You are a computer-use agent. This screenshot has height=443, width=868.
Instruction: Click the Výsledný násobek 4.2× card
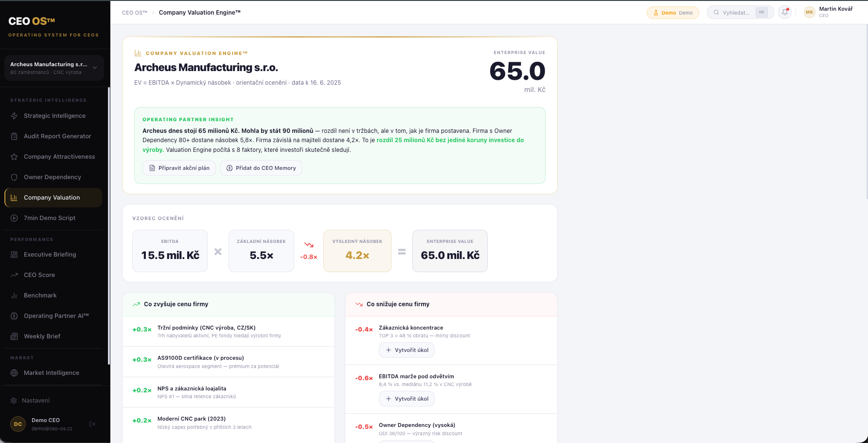pos(357,251)
